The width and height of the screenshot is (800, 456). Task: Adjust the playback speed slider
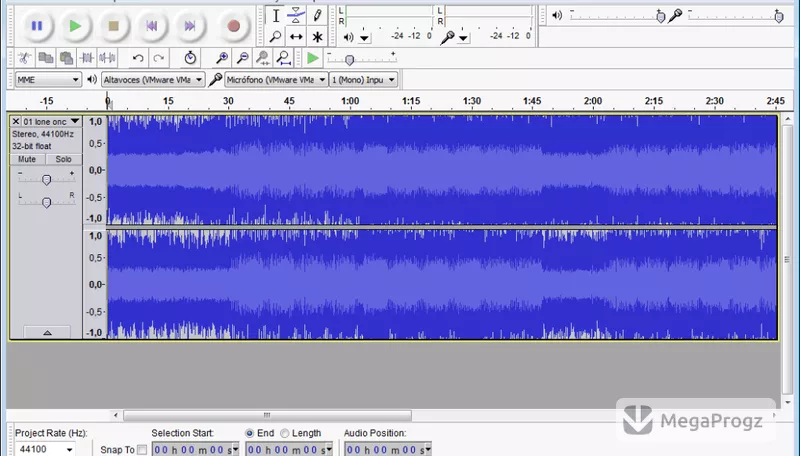point(349,60)
